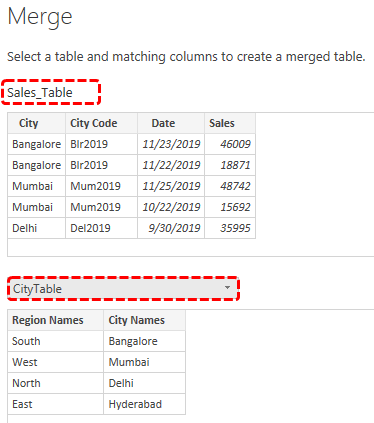374x423 pixels.
Task: Click the South region cell
Action: (56, 341)
